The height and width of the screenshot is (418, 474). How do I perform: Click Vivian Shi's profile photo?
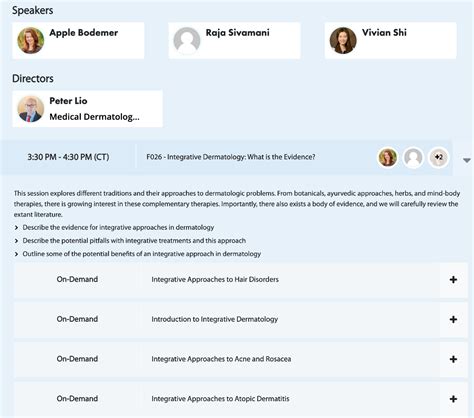(343, 40)
